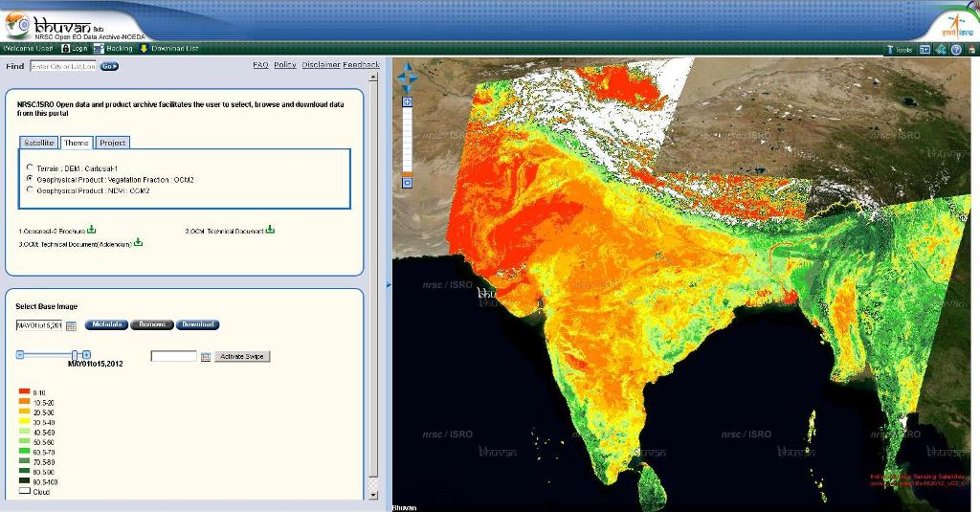Screen dimensions: 980x512
Task: Click the red 0-10 legend swatch
Action: click(x=24, y=392)
